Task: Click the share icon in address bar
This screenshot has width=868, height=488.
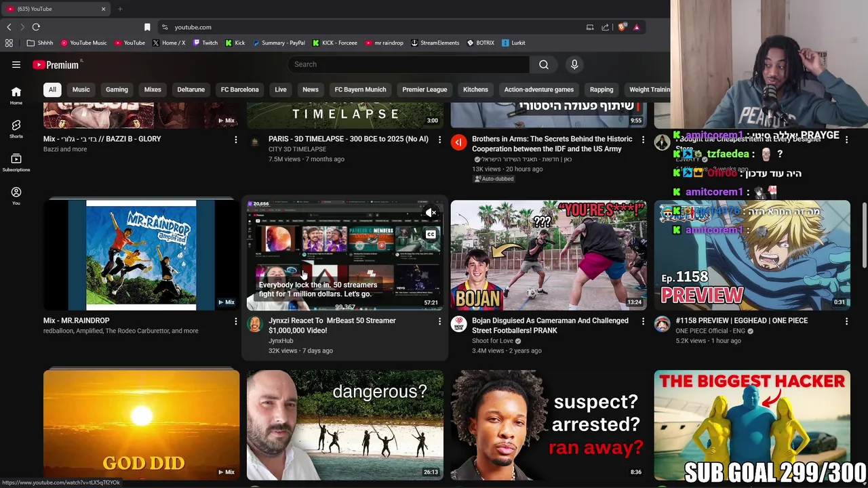Action: (x=606, y=27)
